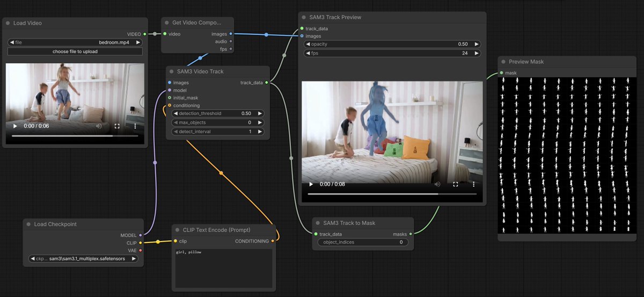Select next checkpoint with right arrow

point(134,258)
